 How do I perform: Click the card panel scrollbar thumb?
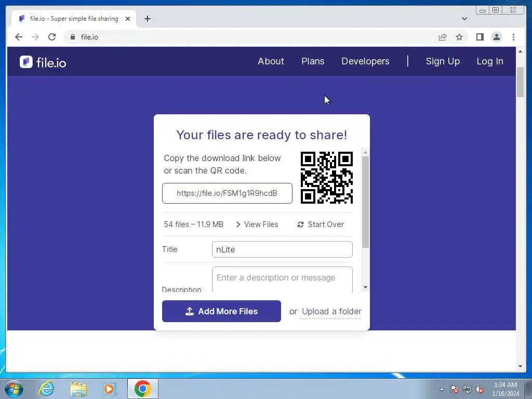(365, 202)
